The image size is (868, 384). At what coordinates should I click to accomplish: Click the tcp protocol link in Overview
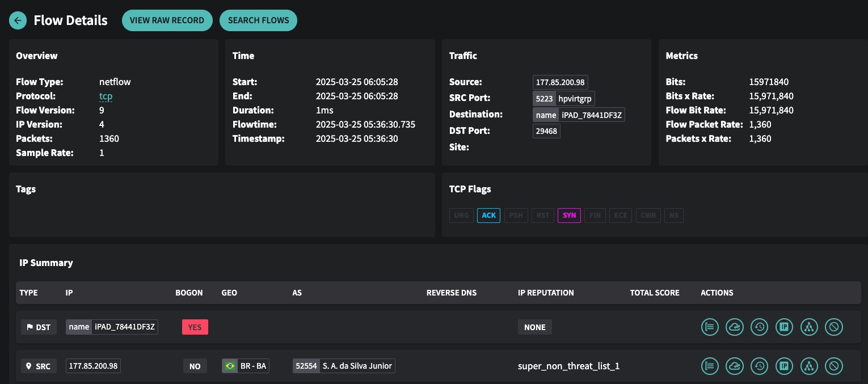(106, 96)
